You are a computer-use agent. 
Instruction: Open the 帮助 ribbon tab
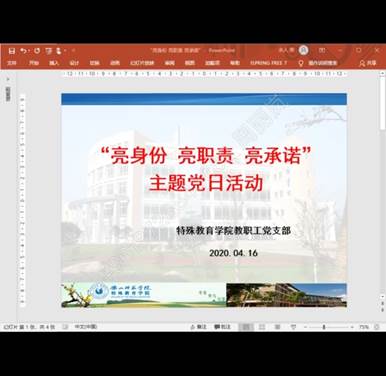tap(235, 63)
